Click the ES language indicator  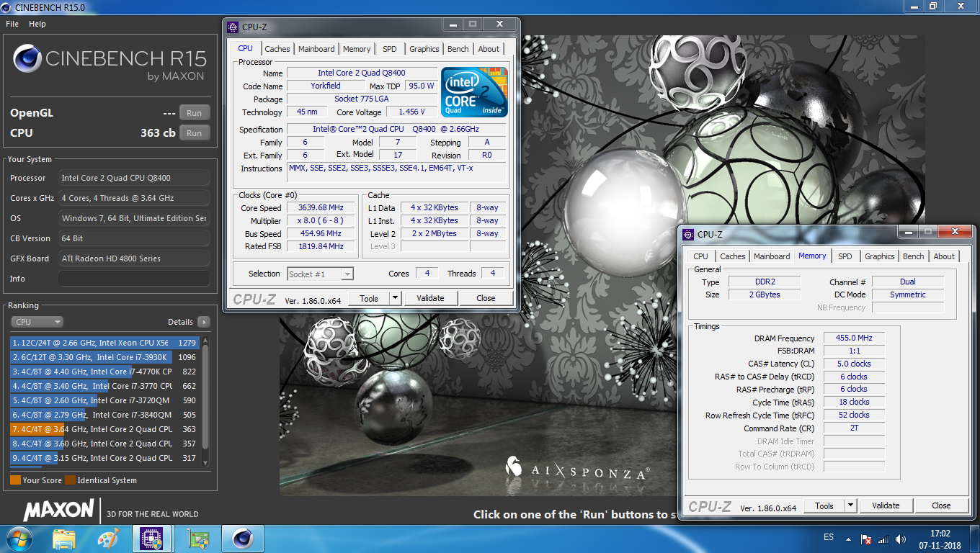coord(828,538)
